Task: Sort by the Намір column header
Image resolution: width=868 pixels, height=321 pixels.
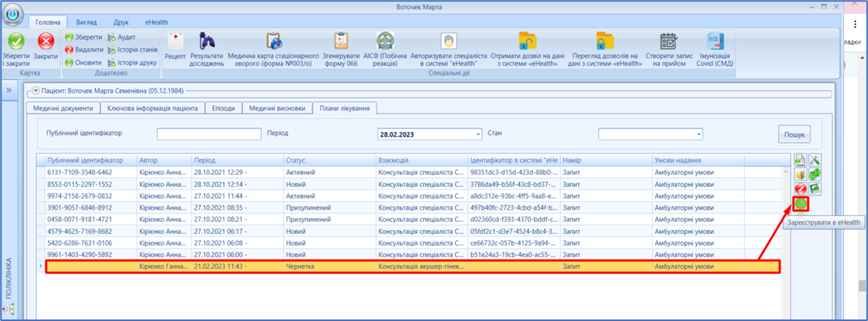Action: 606,160
